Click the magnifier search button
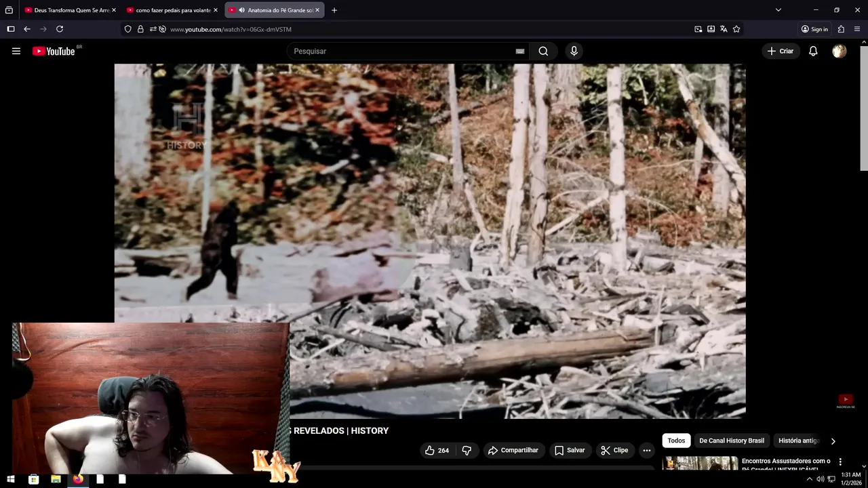Viewport: 868px width, 488px height. (543, 51)
